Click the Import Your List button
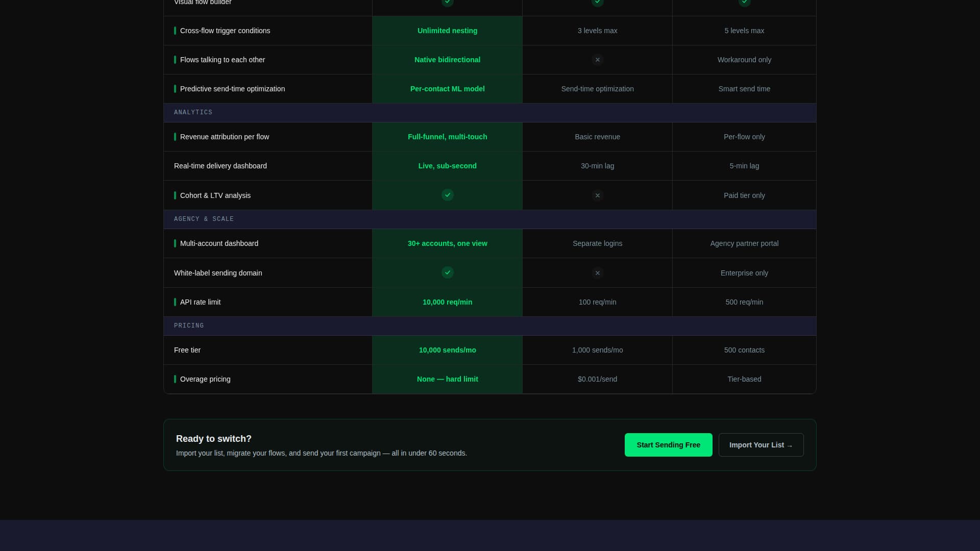The height and width of the screenshot is (551, 980). tap(761, 445)
